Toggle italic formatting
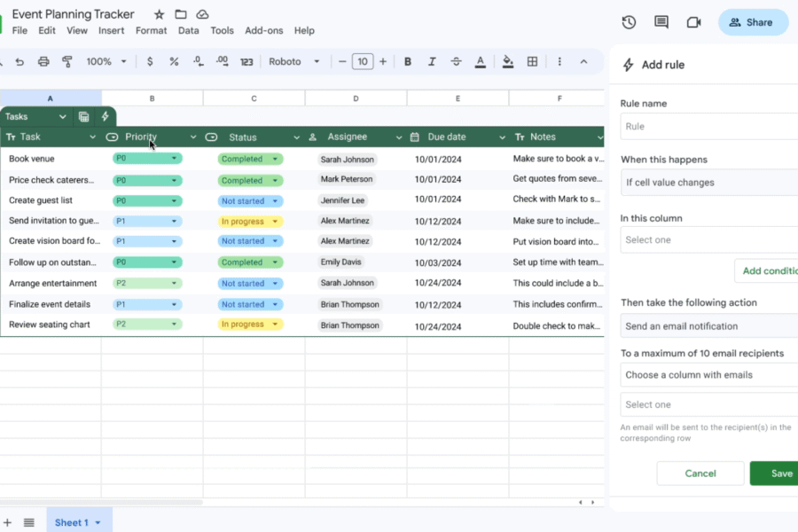 point(432,61)
